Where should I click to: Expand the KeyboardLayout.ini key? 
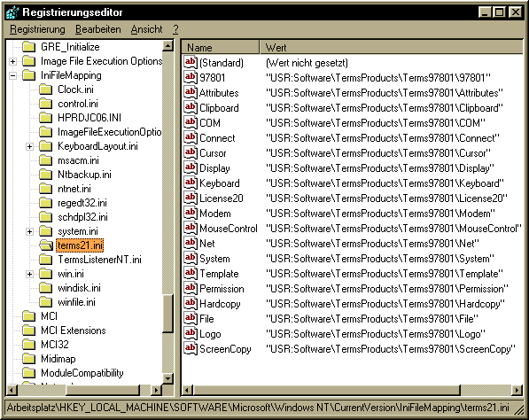click(x=30, y=146)
